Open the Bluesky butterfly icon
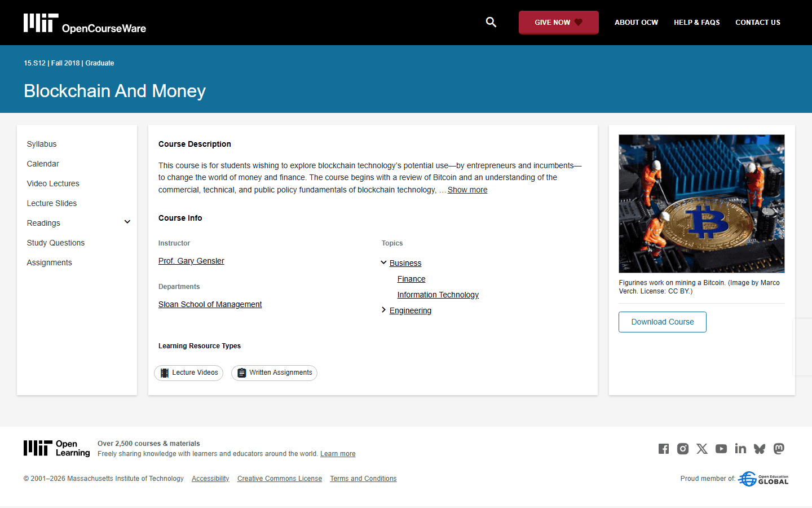Screen dimensions: 812x508 pyautogui.click(x=760, y=449)
